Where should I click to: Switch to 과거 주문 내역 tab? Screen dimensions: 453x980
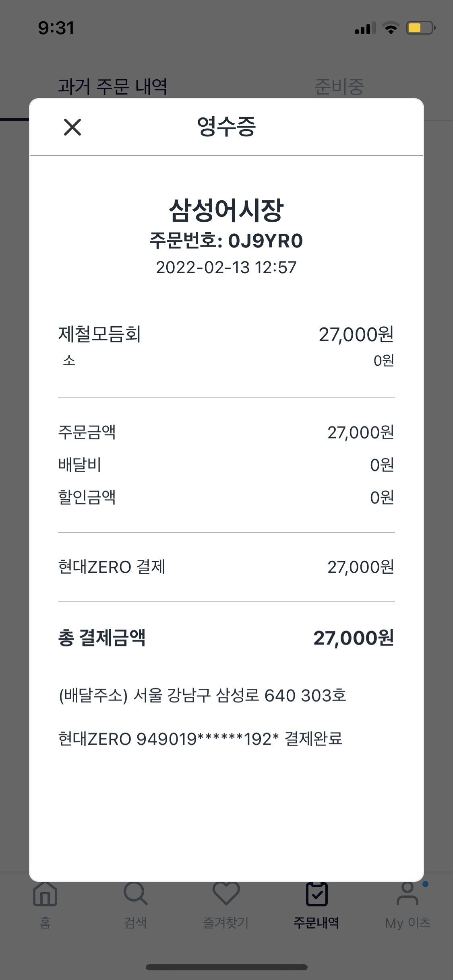pos(112,86)
